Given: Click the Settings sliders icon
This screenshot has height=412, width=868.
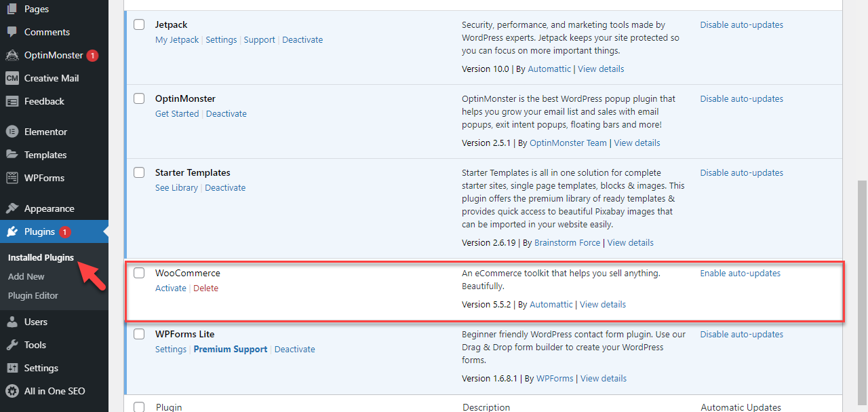Looking at the screenshot, I should (12, 368).
